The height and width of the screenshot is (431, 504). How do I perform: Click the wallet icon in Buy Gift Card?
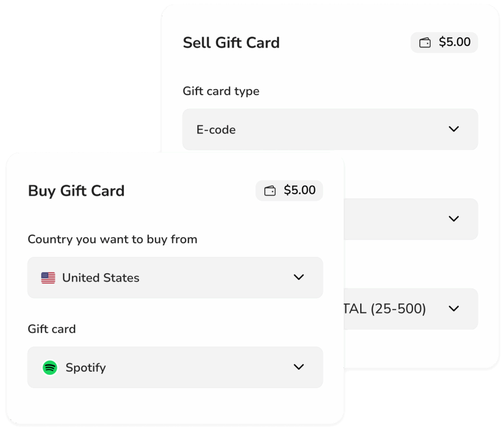point(270,191)
